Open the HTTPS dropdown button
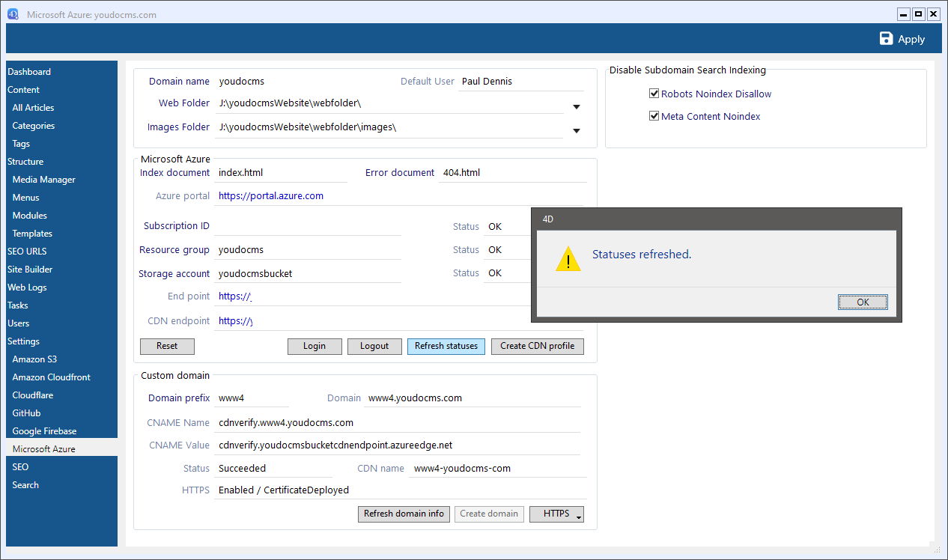 tap(556, 514)
